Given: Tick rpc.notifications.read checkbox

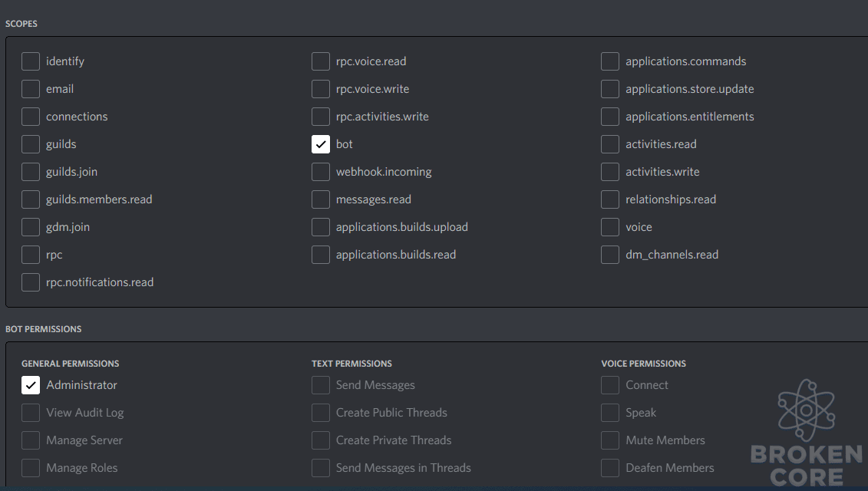Looking at the screenshot, I should pyautogui.click(x=31, y=283).
